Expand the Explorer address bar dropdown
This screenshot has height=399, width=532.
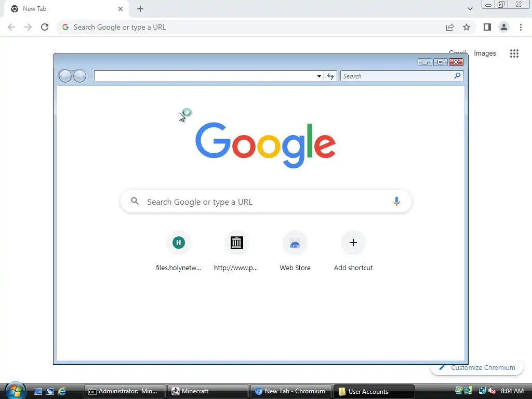[319, 76]
